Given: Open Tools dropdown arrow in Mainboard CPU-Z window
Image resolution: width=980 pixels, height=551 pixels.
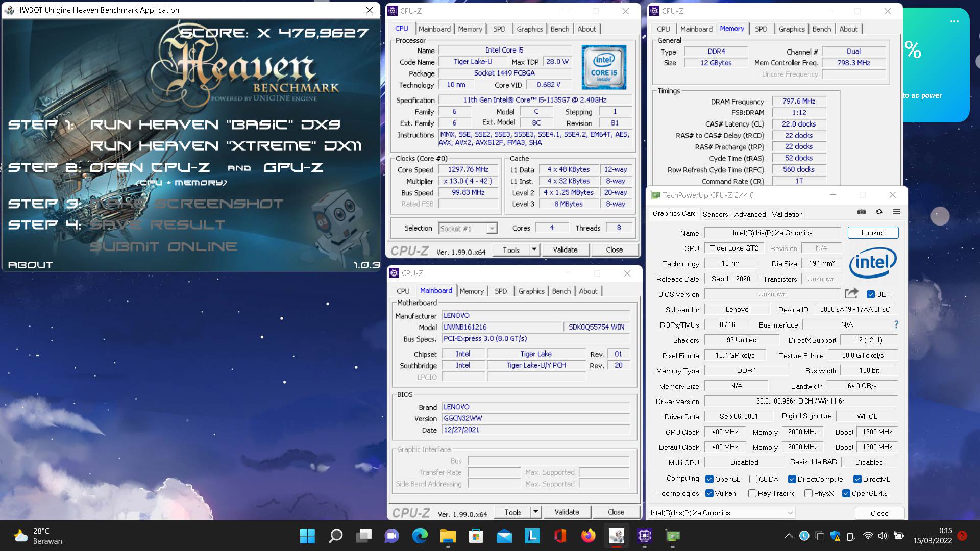Looking at the screenshot, I should click(535, 512).
